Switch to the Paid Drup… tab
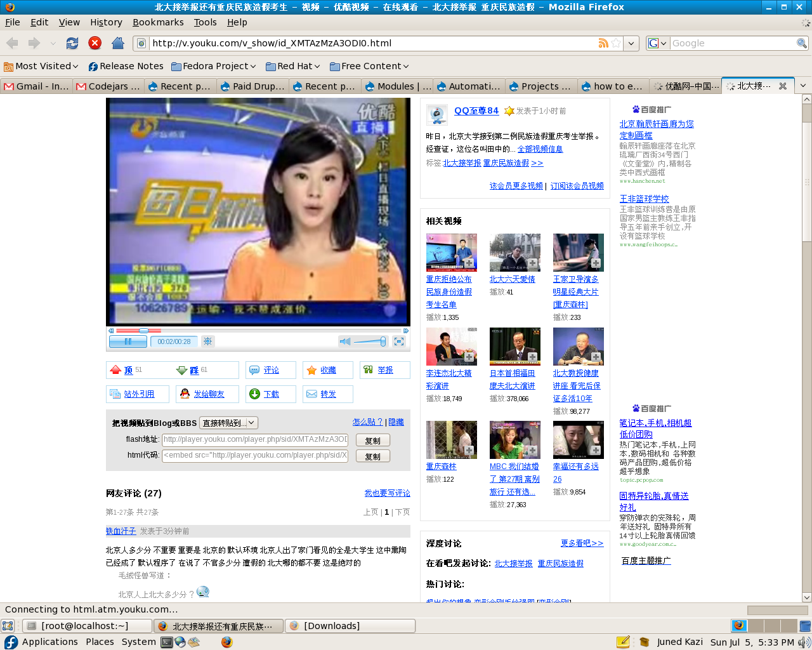This screenshot has height=650, width=812. pos(252,86)
